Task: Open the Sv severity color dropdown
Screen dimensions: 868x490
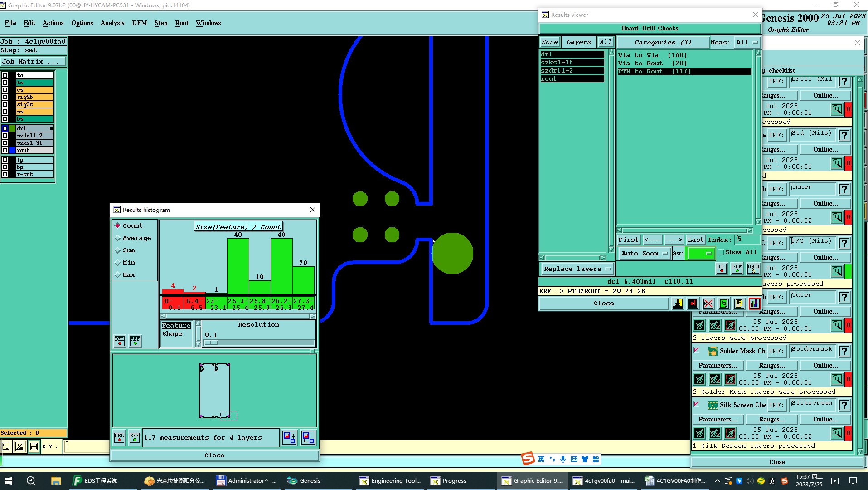Action: point(701,254)
